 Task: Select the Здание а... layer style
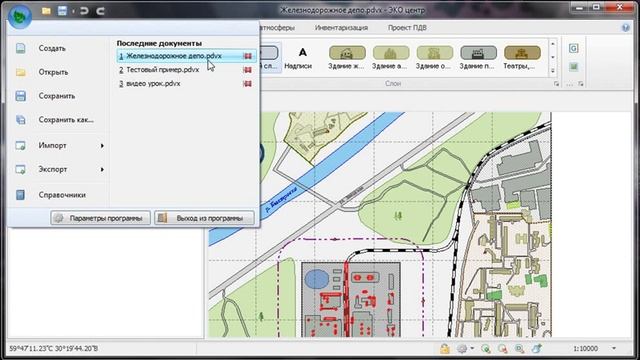tap(391, 58)
